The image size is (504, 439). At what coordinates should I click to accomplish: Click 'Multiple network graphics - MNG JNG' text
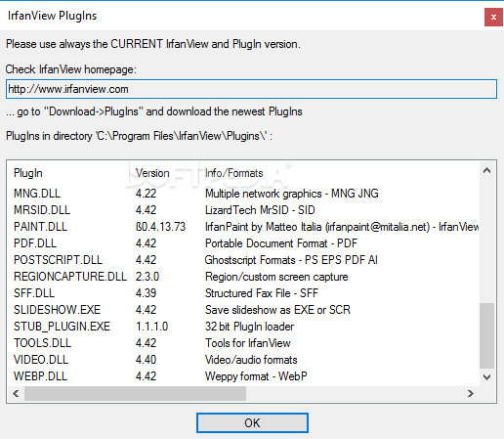click(292, 194)
